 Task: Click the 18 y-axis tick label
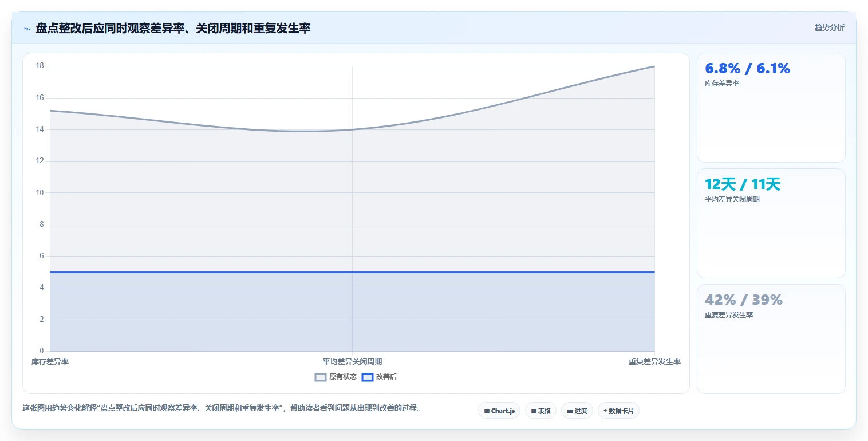pos(40,66)
